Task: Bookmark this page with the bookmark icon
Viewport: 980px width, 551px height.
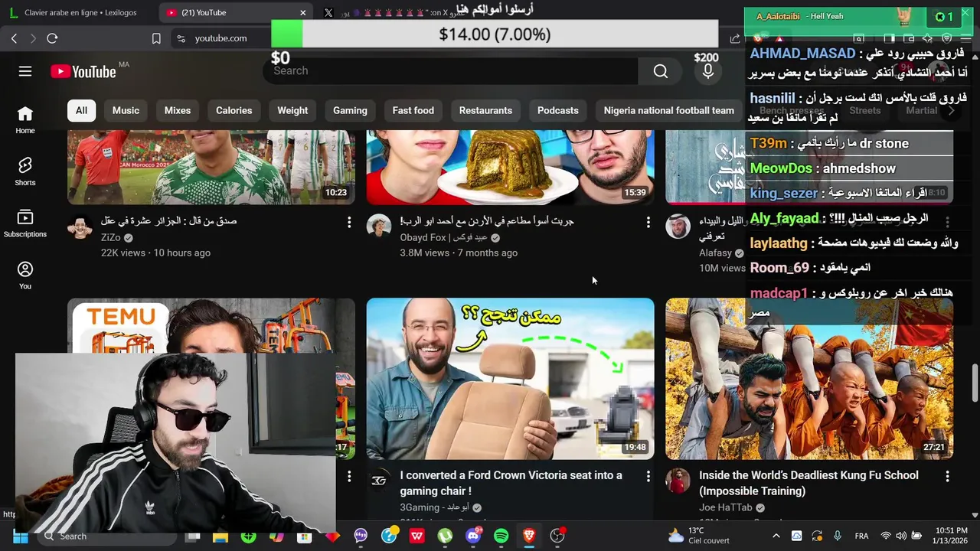Action: 156,38
